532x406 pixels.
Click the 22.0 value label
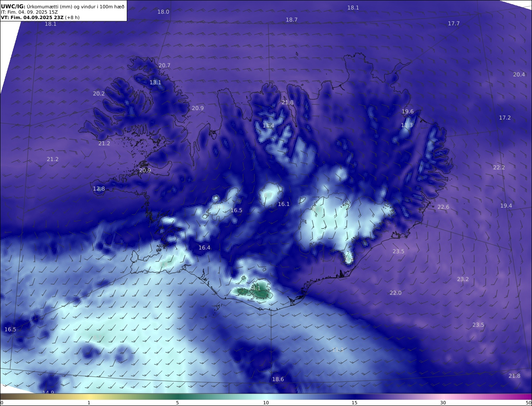(x=396, y=293)
